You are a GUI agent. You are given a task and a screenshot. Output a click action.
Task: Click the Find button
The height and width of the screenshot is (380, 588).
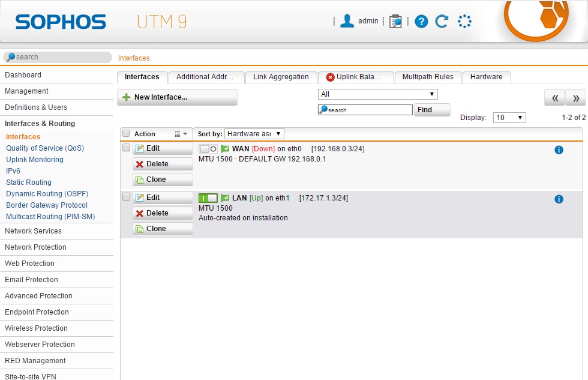pyautogui.click(x=431, y=110)
